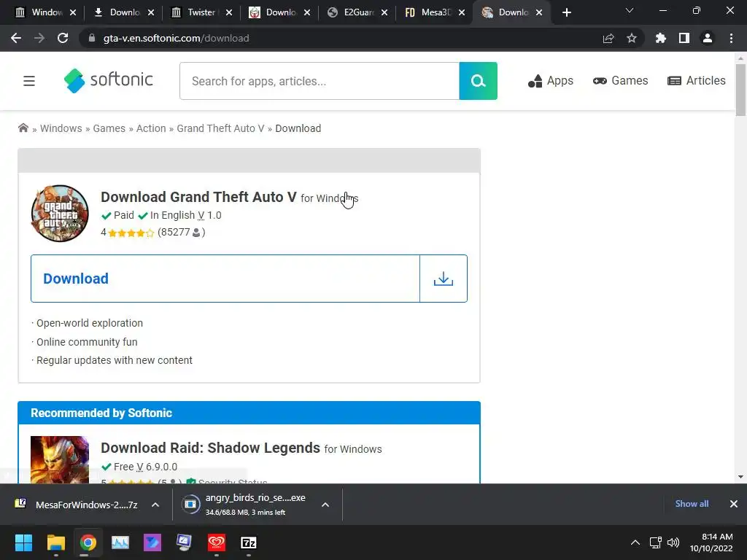Reload the current page

(x=63, y=38)
